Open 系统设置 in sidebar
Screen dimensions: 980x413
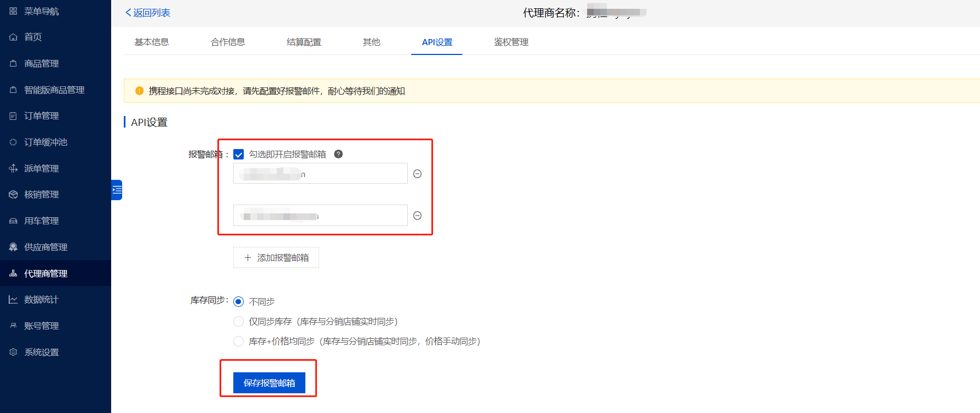tap(41, 352)
